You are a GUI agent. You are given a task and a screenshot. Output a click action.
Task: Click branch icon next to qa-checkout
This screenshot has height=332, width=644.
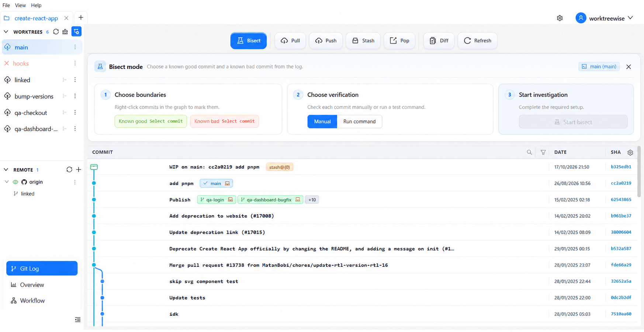point(64,112)
